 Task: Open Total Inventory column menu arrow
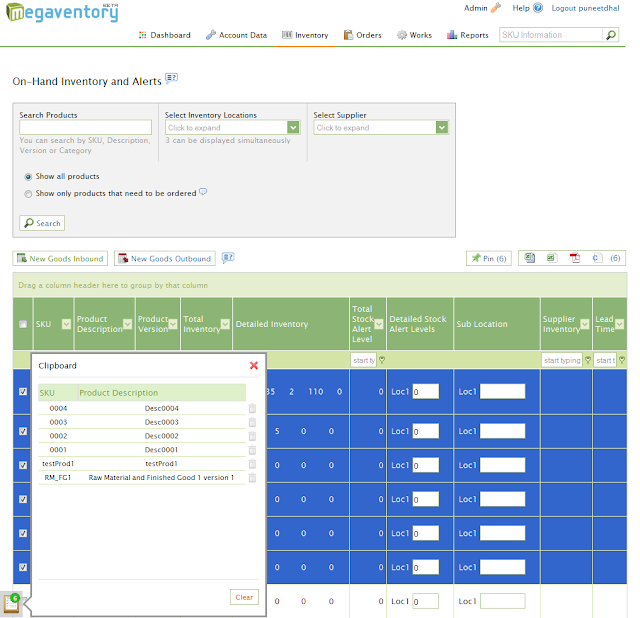[x=225, y=324]
